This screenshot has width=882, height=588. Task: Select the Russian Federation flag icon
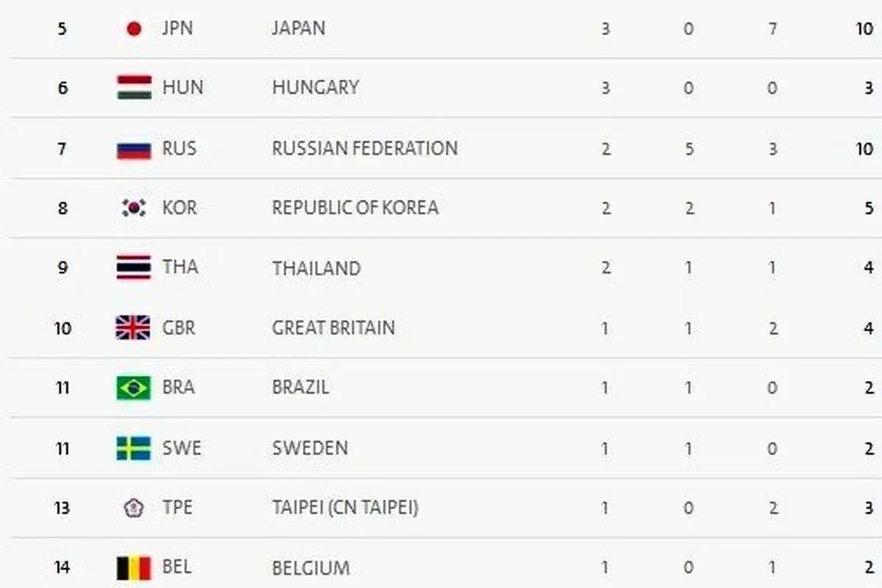(x=134, y=148)
